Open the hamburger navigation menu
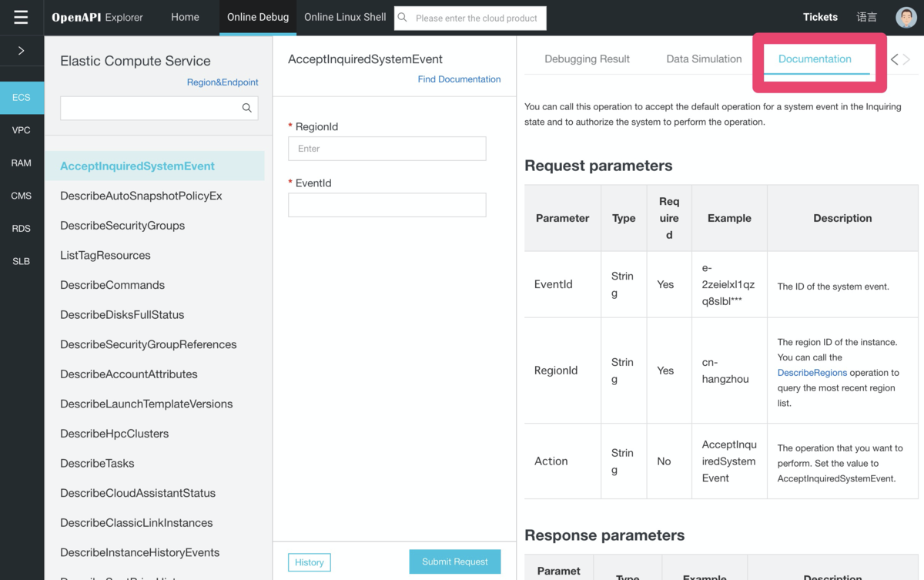924x580 pixels. [x=21, y=17]
